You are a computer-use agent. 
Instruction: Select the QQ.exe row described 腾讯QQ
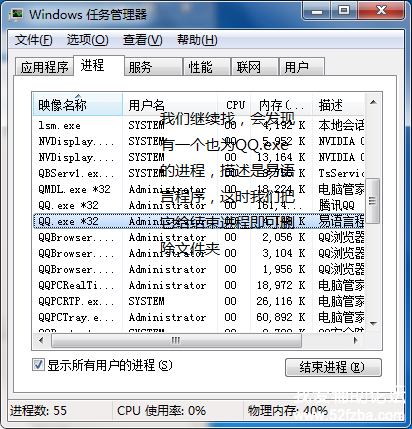point(199,205)
